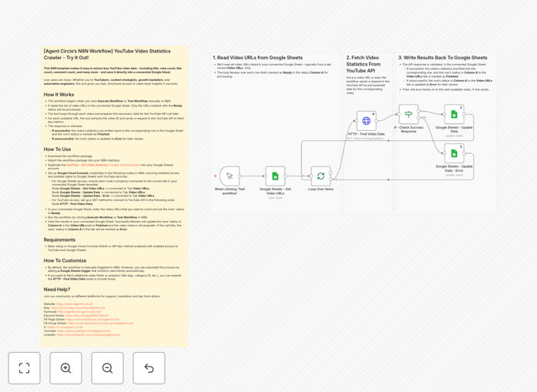This screenshot has width=537, height=392.
Task: Click the YouTube Video Statistics Crawler note title
Action: coord(107,54)
